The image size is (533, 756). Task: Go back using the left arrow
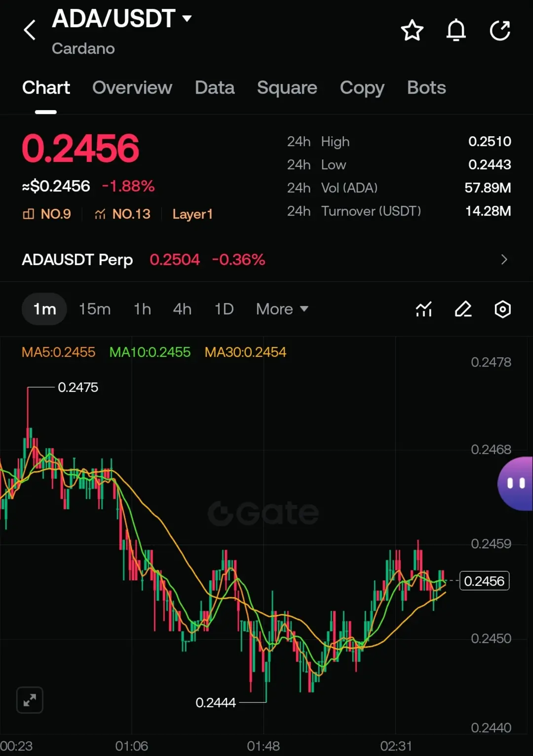click(30, 30)
